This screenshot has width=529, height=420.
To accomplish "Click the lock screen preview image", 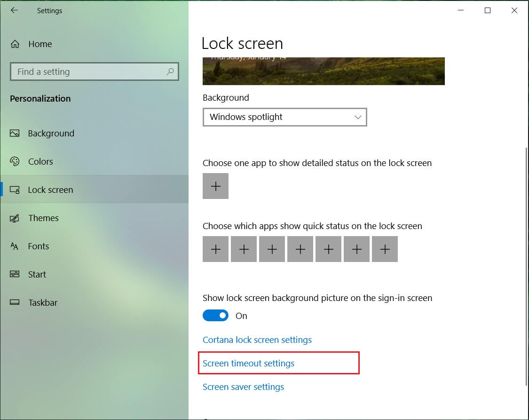I will click(x=324, y=71).
